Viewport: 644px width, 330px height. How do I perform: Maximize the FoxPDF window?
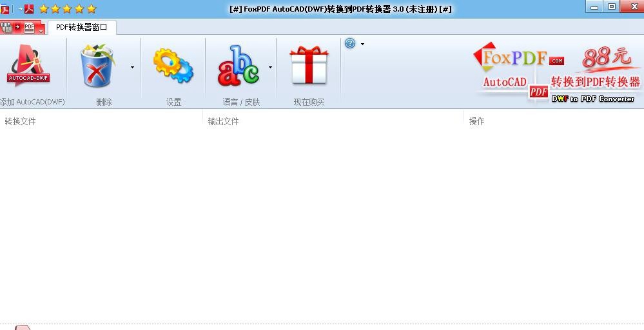click(612, 6)
